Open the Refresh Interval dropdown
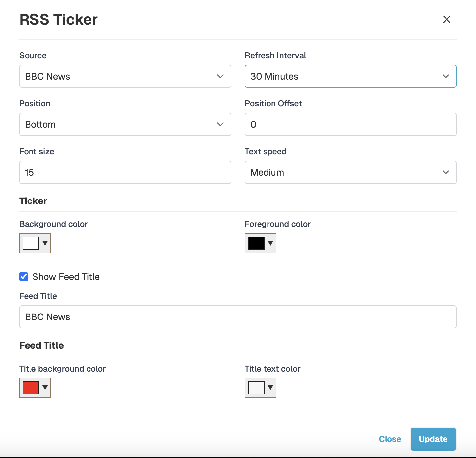 350,76
